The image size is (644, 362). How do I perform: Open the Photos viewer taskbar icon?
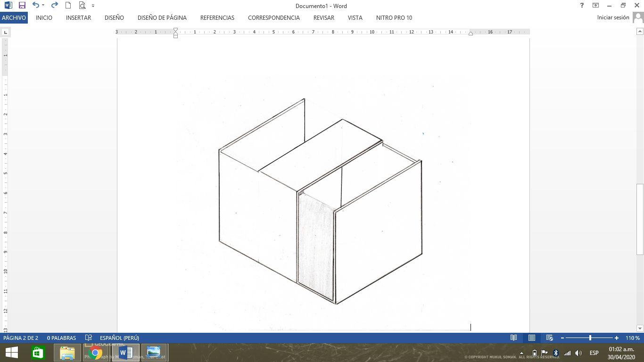(154, 353)
